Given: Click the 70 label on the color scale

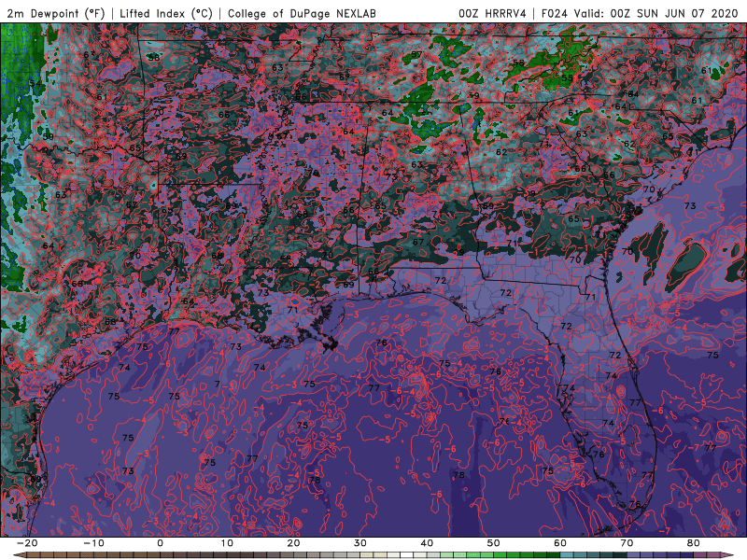Looking at the screenshot, I should coord(627,543).
